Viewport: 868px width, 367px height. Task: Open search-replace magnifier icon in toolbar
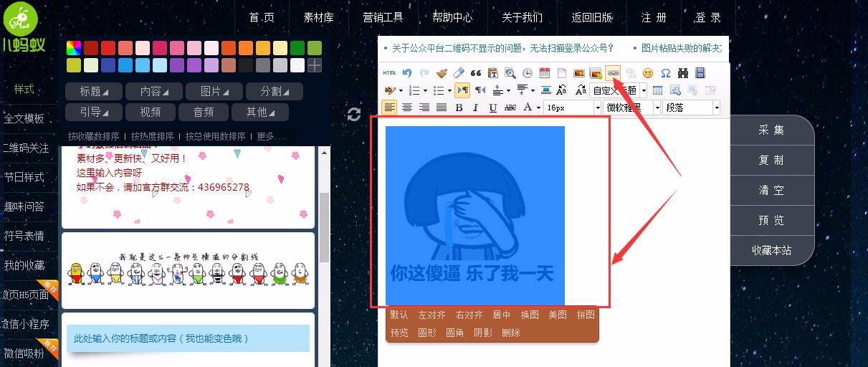click(510, 73)
